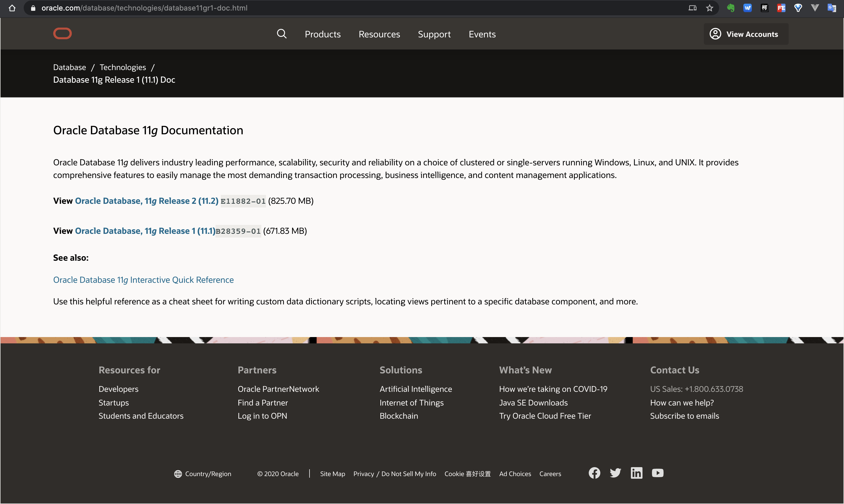The image size is (844, 504).
Task: Click Developers footer link
Action: pyautogui.click(x=119, y=389)
